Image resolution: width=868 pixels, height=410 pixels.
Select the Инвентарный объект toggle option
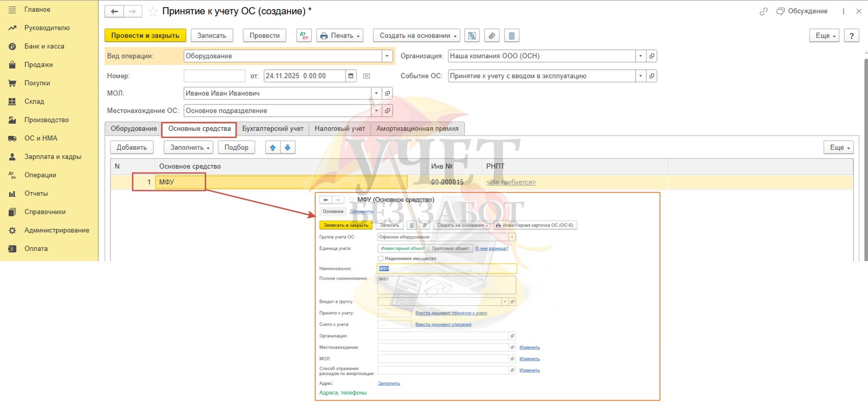point(402,248)
